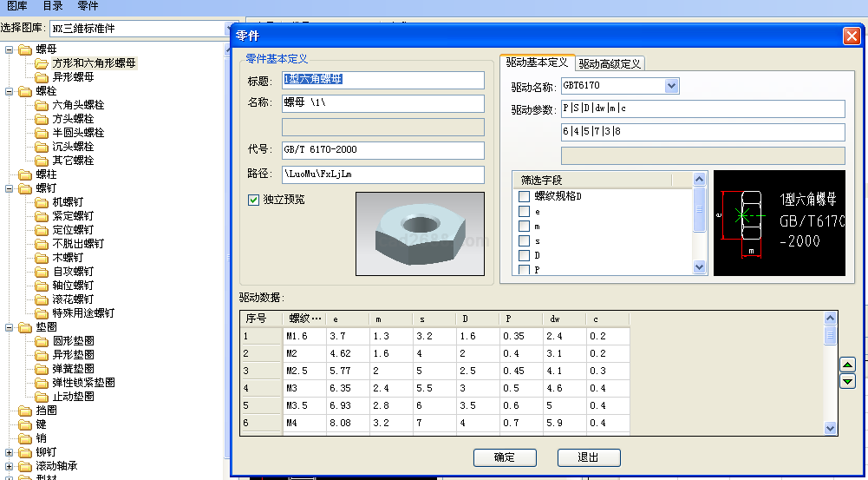Select the 方形和六角形螺母 folder icon
This screenshot has height=480, width=868.
[42, 63]
